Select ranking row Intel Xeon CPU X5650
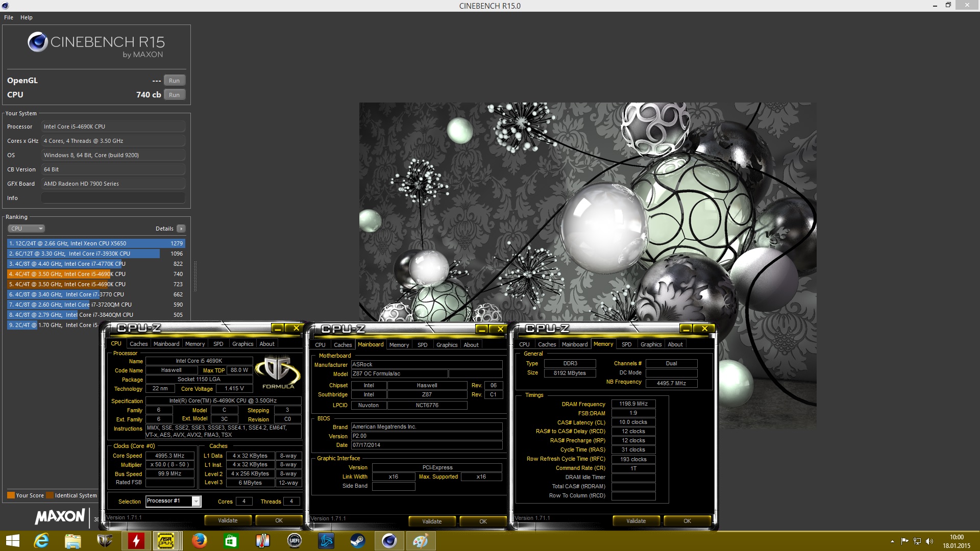Screen dimensions: 980x551 point(96,243)
